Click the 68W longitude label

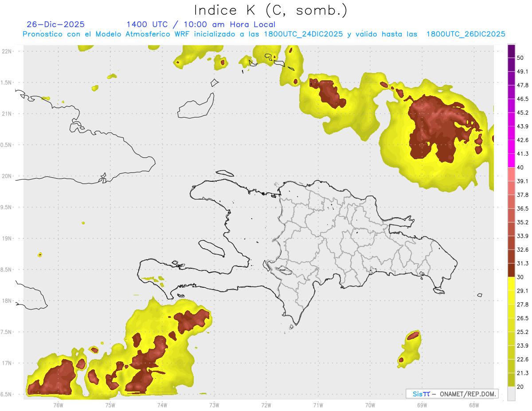click(473, 404)
